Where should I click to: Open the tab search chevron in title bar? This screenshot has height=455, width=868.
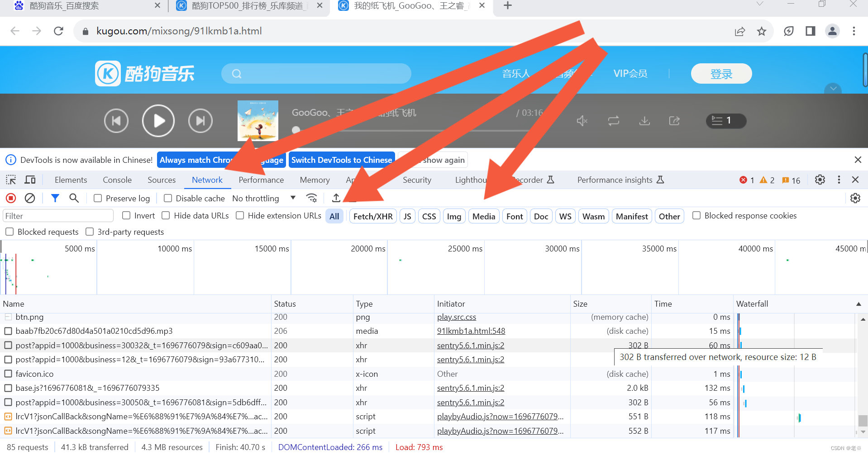760,4
